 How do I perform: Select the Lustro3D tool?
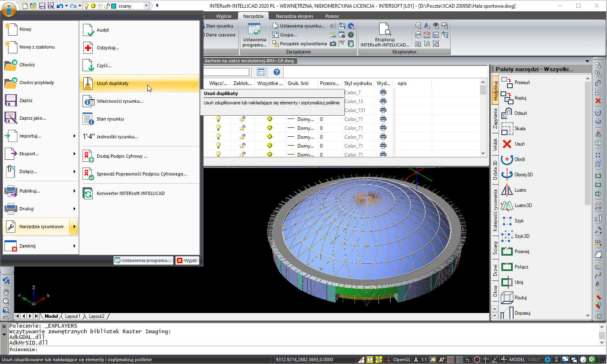tap(517, 205)
